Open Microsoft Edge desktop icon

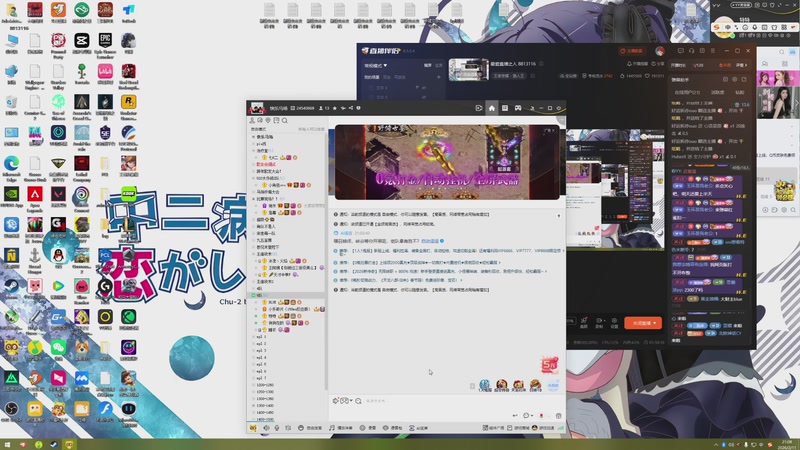pyautogui.click(x=11, y=169)
